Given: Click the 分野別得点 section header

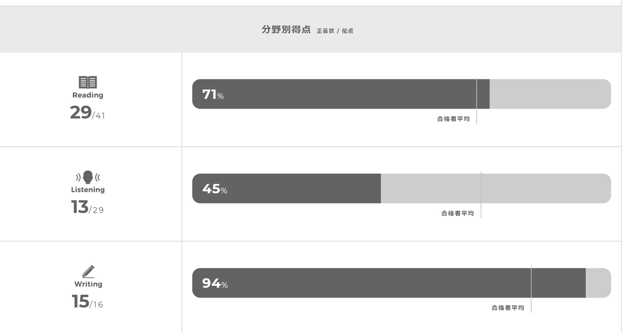Looking at the screenshot, I should pos(286,30).
